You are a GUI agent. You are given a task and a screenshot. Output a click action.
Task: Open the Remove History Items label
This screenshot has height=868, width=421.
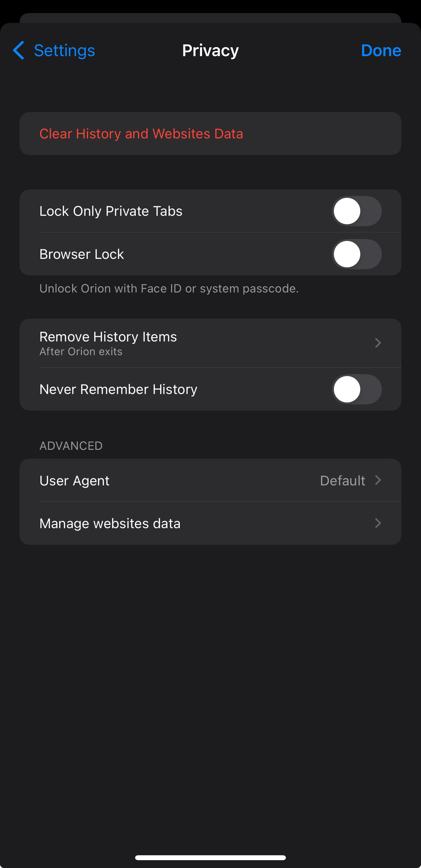108,337
